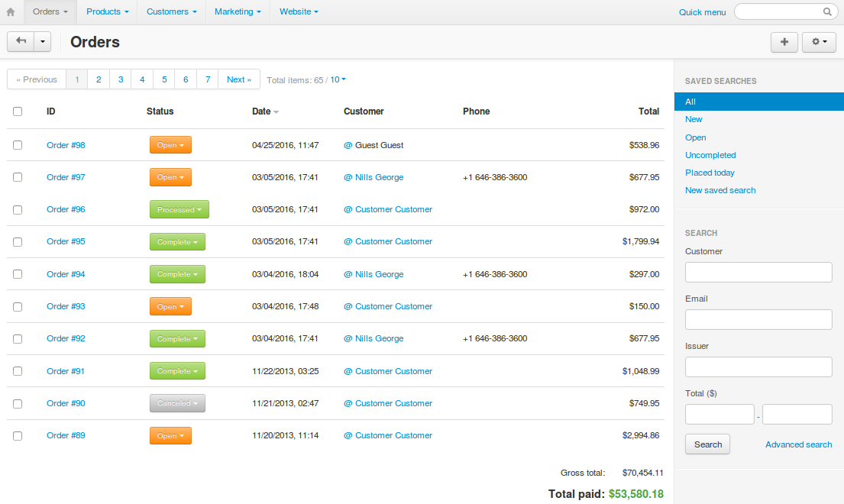
Task: Mark Order #91 checkbox
Action: (18, 371)
